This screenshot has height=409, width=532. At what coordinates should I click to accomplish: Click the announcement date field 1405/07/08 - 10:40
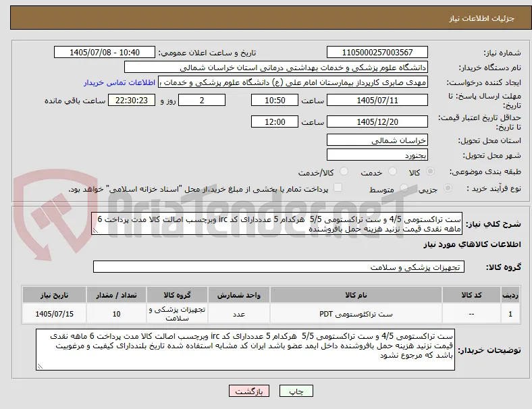tap(105, 52)
